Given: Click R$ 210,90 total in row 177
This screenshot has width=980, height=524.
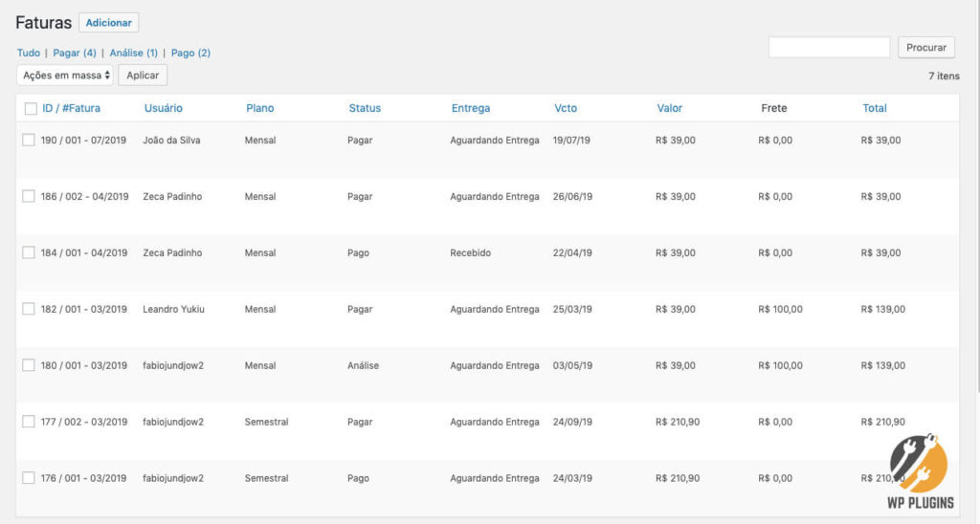Looking at the screenshot, I should pyautogui.click(x=882, y=422).
